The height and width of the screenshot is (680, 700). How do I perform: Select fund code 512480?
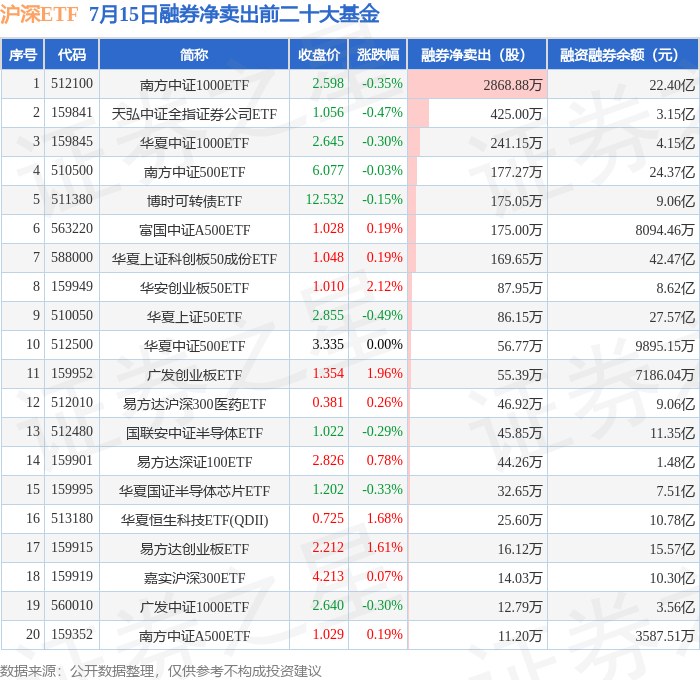click(72, 432)
